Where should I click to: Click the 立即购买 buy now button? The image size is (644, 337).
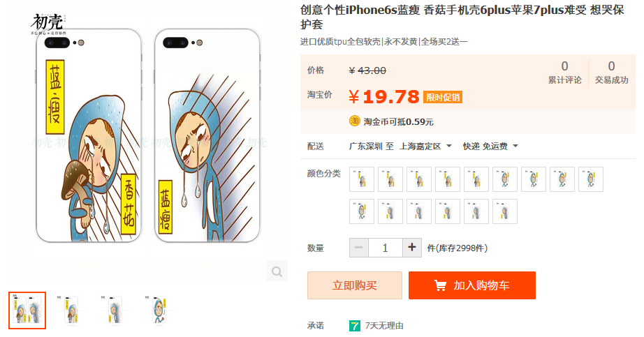[x=355, y=285]
